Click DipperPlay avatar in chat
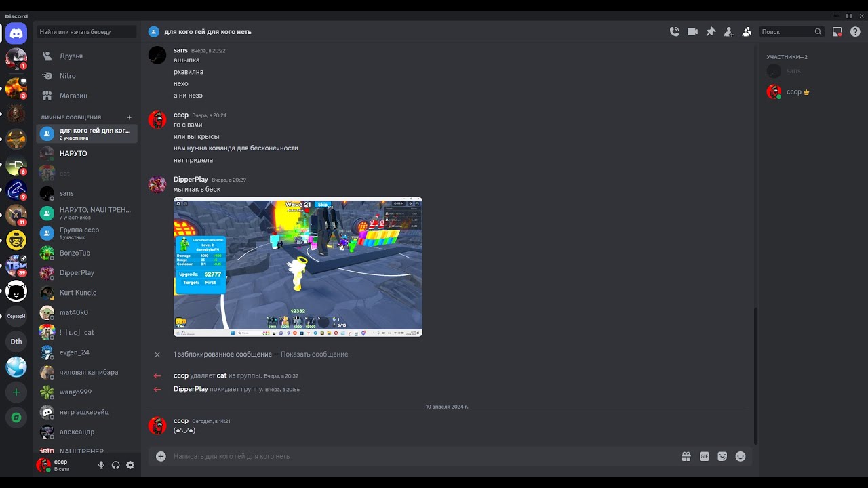The width and height of the screenshot is (868, 488). tap(157, 184)
